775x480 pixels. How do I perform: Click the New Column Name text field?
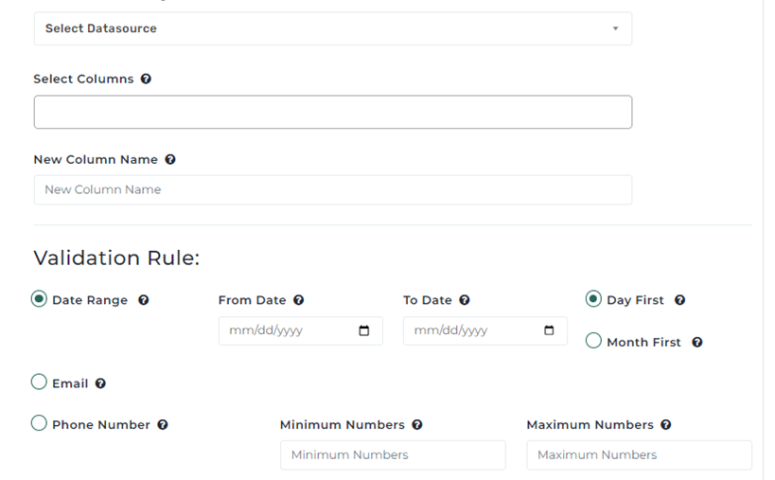click(332, 190)
